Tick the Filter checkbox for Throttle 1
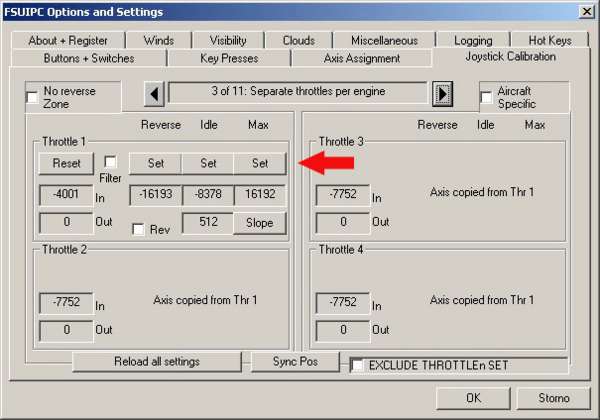Viewport: 600px width, 420px height. [110, 162]
